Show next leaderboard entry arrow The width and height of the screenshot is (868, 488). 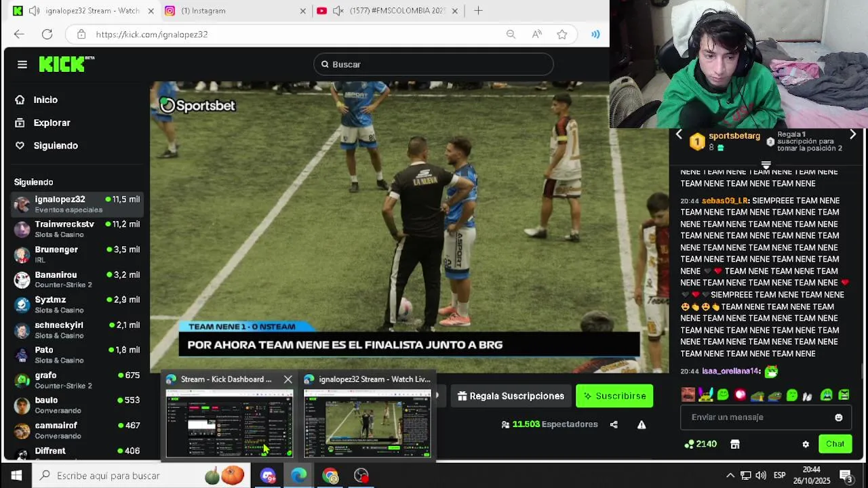pos(852,135)
